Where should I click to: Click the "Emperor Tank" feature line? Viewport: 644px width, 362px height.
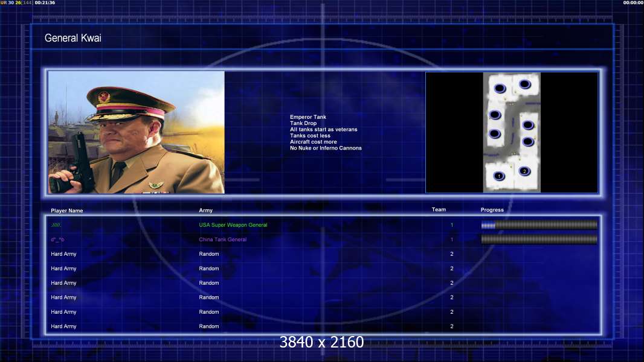point(308,117)
